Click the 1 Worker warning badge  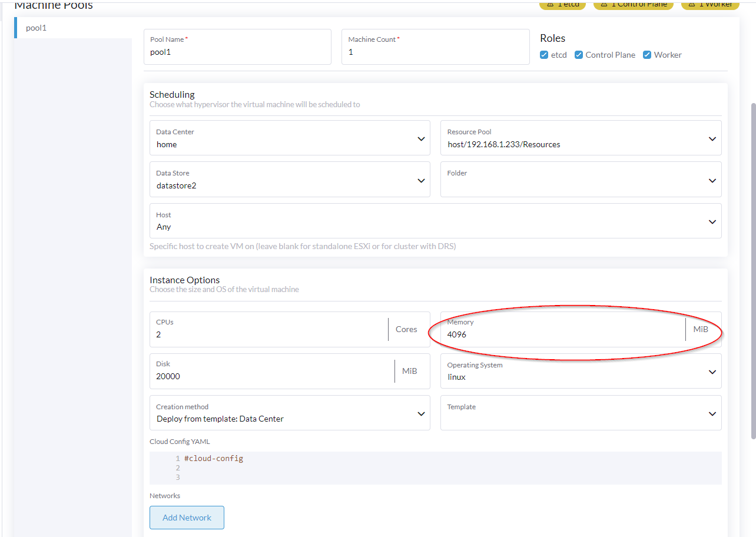click(710, 4)
